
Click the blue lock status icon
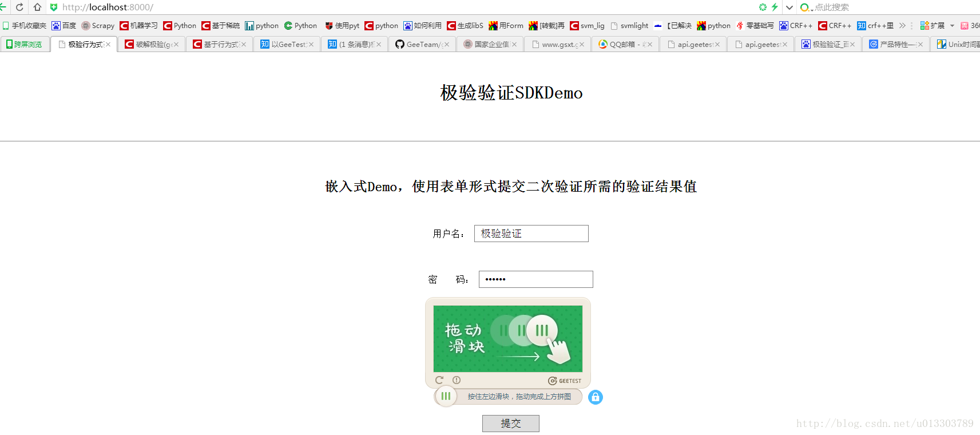pyautogui.click(x=596, y=397)
